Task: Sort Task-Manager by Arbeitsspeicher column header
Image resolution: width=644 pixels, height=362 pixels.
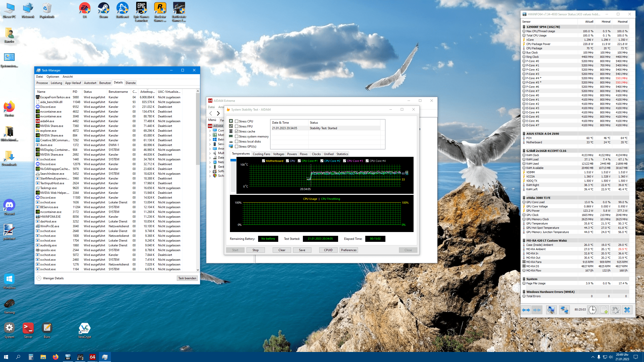Action: [147, 92]
